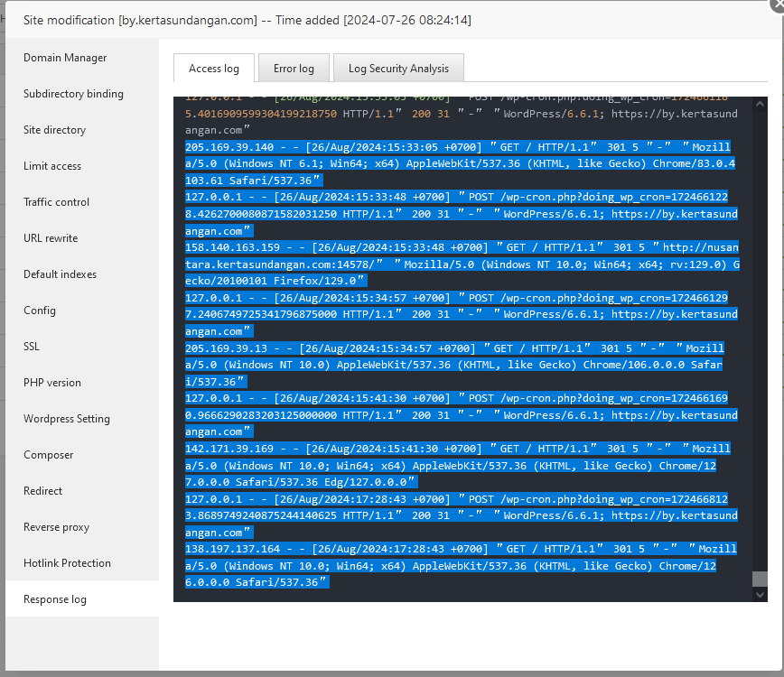Click log entry from 142.171.39.169
This screenshot has width=784, height=677.
[458, 465]
